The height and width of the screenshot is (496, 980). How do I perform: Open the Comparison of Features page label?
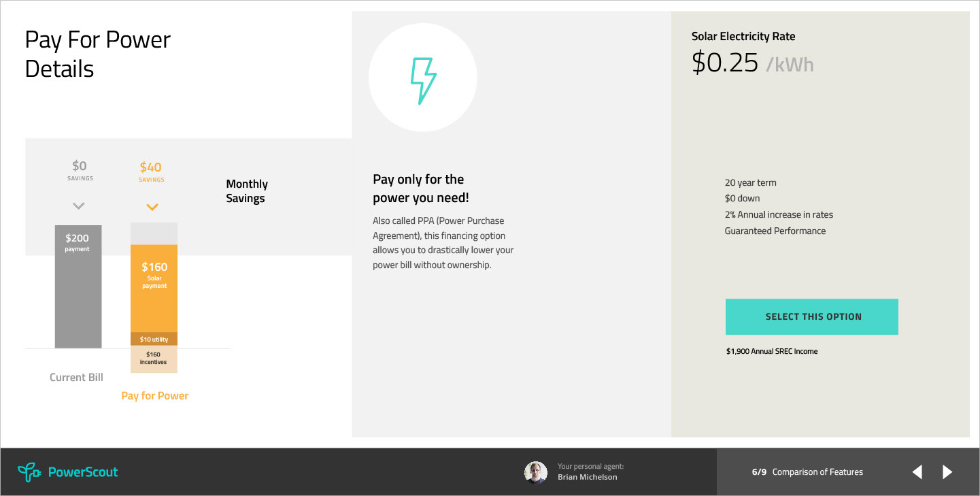[817, 472]
